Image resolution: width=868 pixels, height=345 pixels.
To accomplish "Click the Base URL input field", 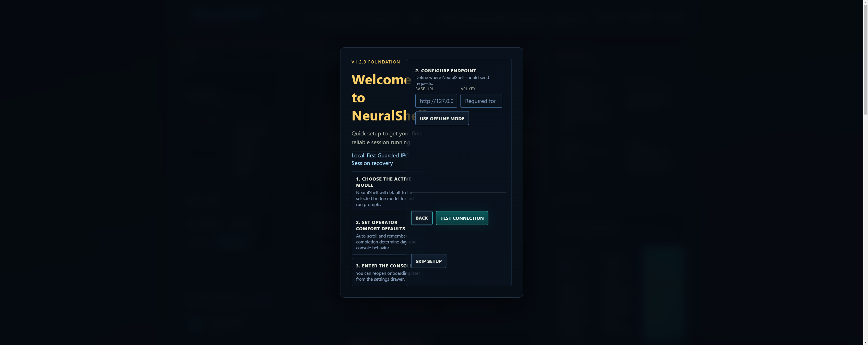I will pyautogui.click(x=436, y=101).
